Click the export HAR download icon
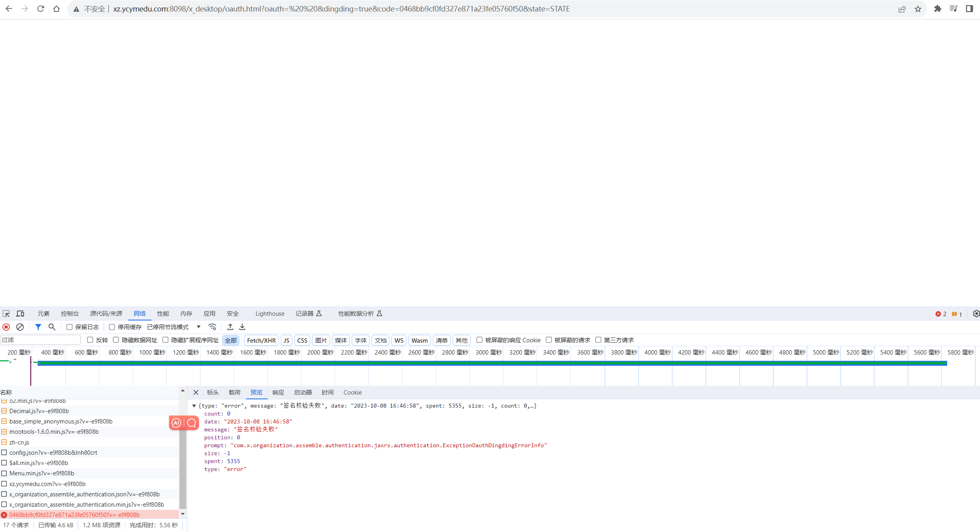Image resolution: width=980 pixels, height=532 pixels. coord(242,327)
